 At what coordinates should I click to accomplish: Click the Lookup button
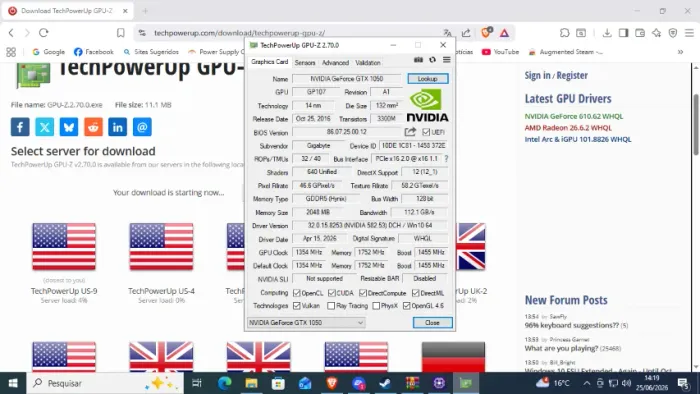(428, 79)
